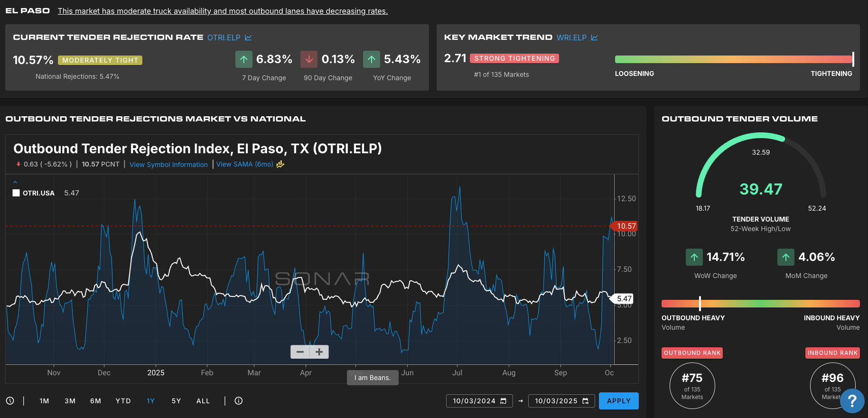
Task: Click the info icon after ALL
Action: [x=239, y=401]
